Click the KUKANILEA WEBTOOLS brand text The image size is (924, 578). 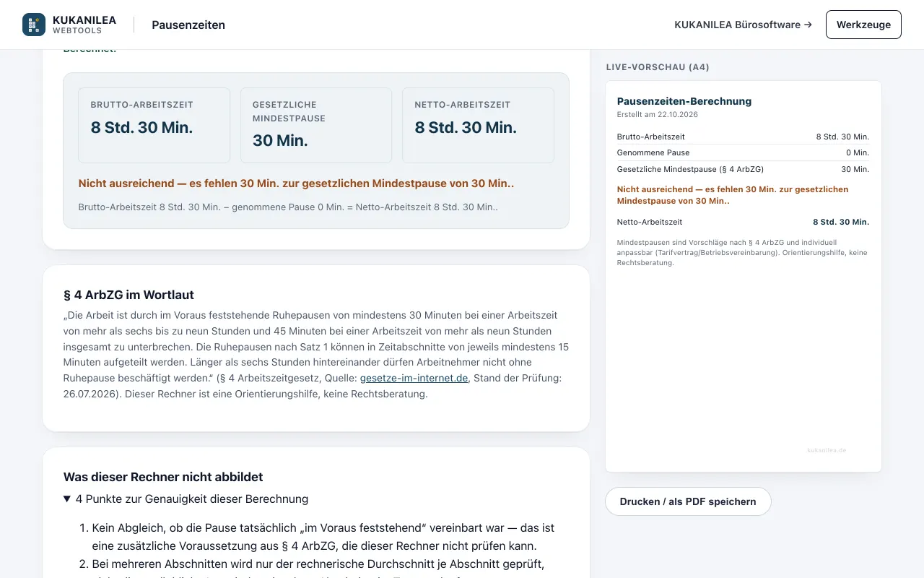(x=84, y=25)
